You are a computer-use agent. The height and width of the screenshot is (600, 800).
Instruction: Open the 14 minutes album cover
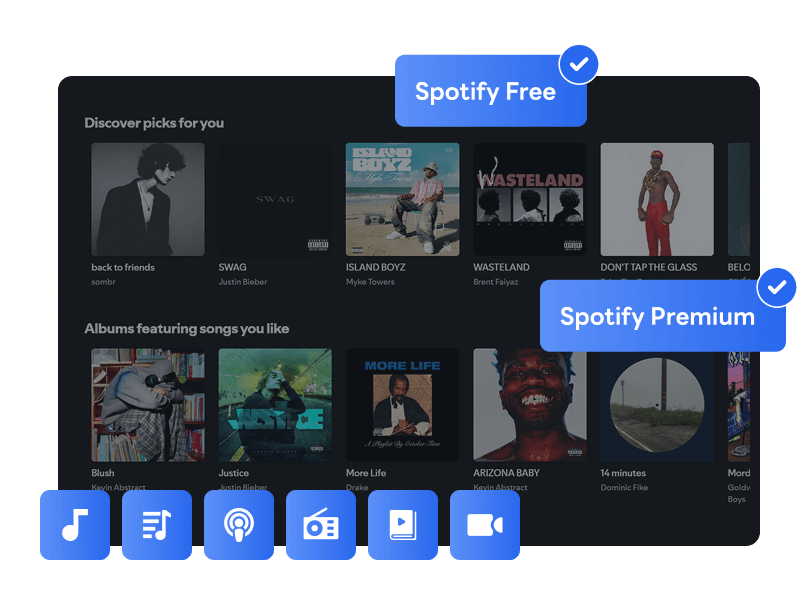point(657,407)
